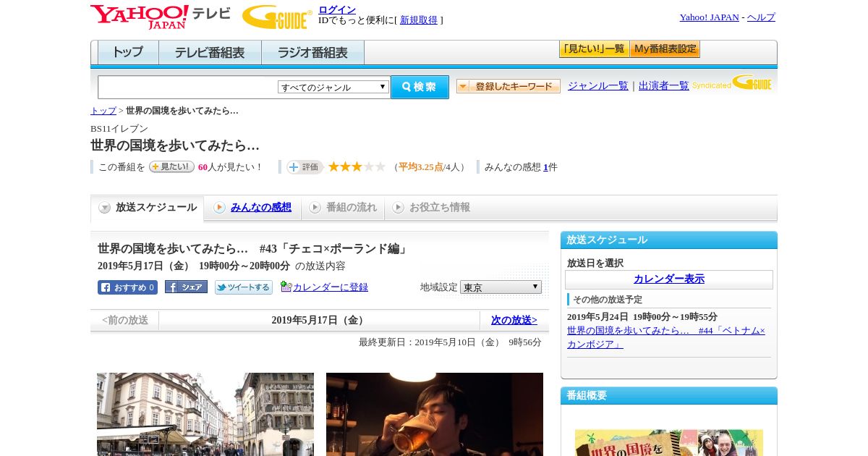Click the 2019年5月17日(金) date header text
868x456 pixels.
pyautogui.click(x=319, y=321)
